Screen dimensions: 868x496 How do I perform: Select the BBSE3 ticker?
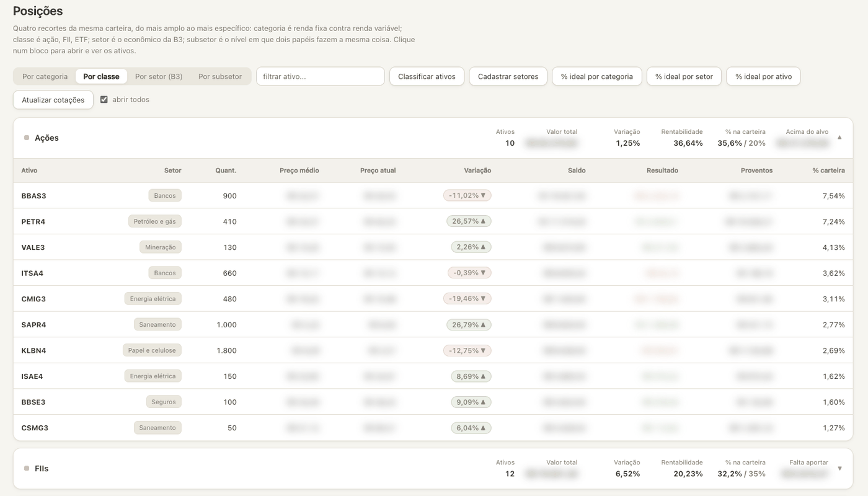click(33, 402)
